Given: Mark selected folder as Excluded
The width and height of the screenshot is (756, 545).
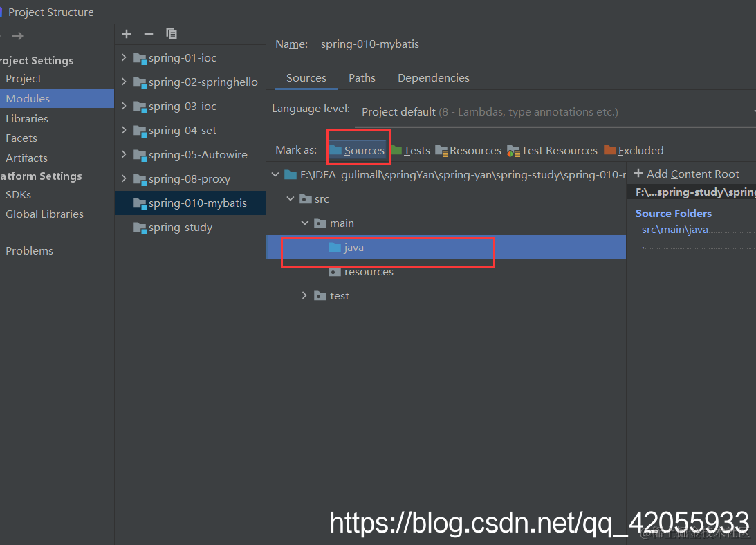Looking at the screenshot, I should pos(634,151).
